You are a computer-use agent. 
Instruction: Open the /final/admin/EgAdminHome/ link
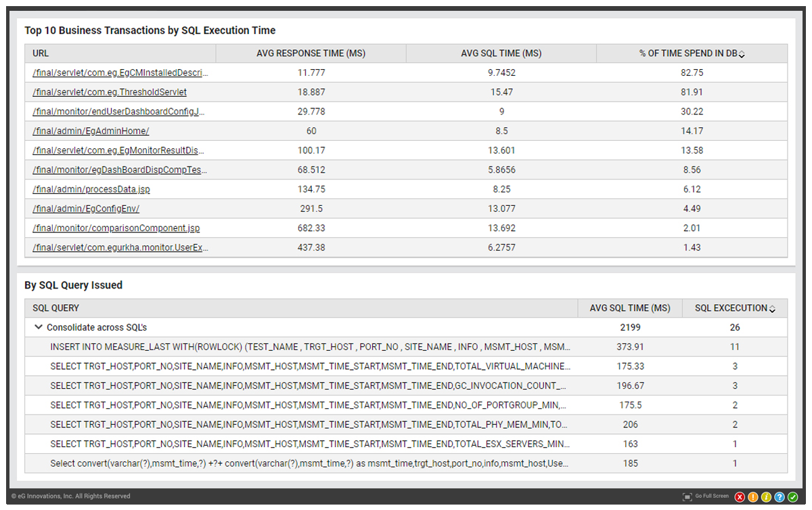pyautogui.click(x=91, y=131)
